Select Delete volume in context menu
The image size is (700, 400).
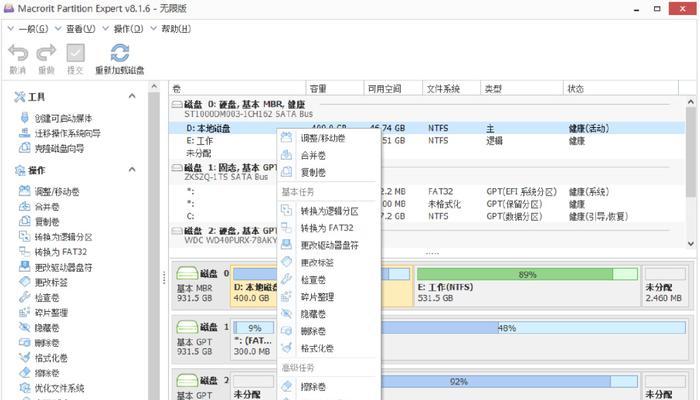[329, 331]
